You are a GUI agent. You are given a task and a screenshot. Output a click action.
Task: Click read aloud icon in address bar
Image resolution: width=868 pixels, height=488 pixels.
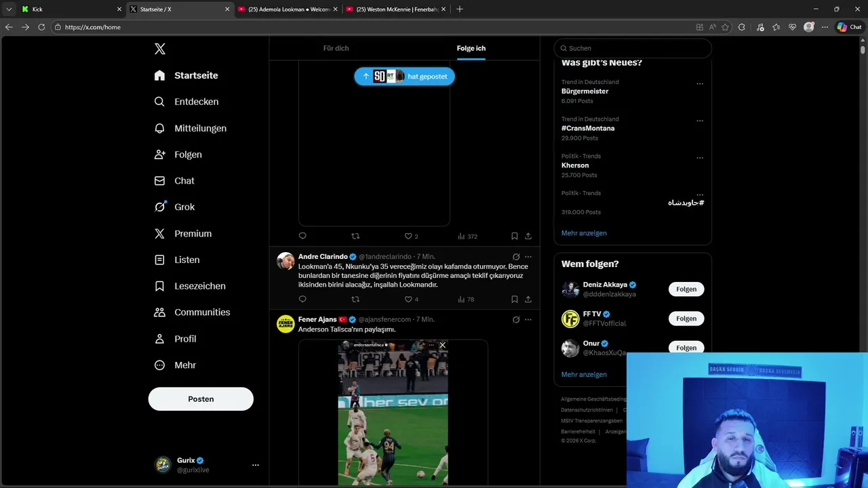(x=713, y=27)
